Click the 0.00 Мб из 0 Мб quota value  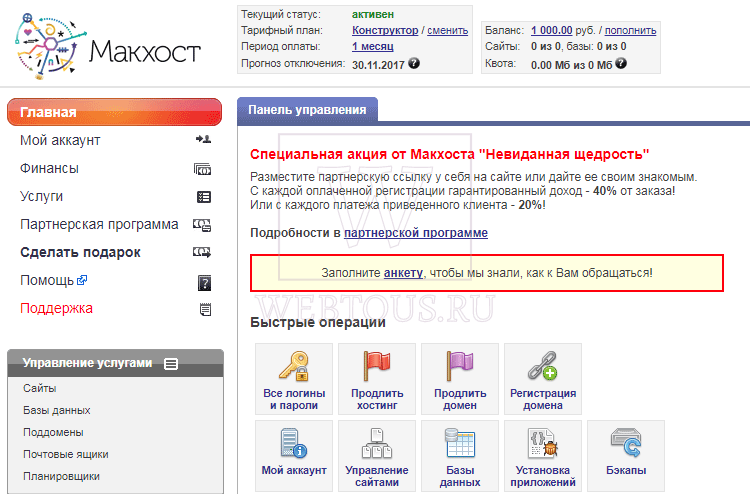(571, 65)
